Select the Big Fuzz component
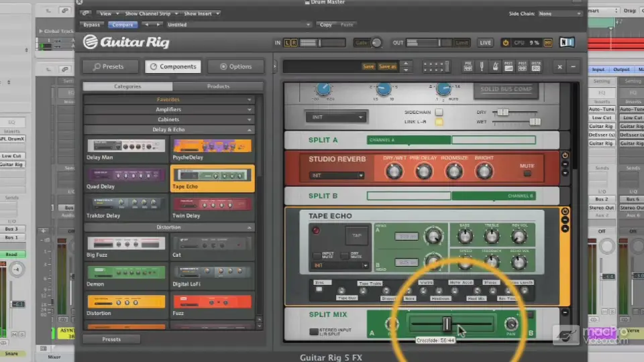Image resolution: width=644 pixels, height=362 pixels. 126,247
